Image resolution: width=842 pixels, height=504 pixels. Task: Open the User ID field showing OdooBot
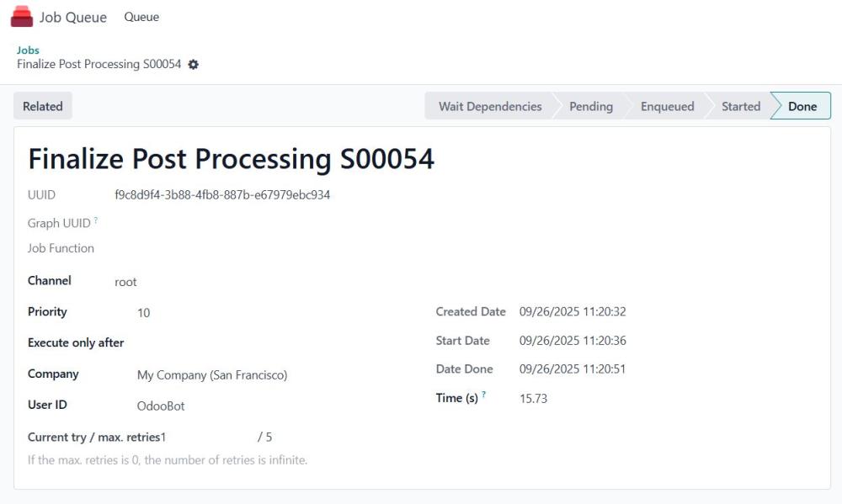tap(161, 406)
